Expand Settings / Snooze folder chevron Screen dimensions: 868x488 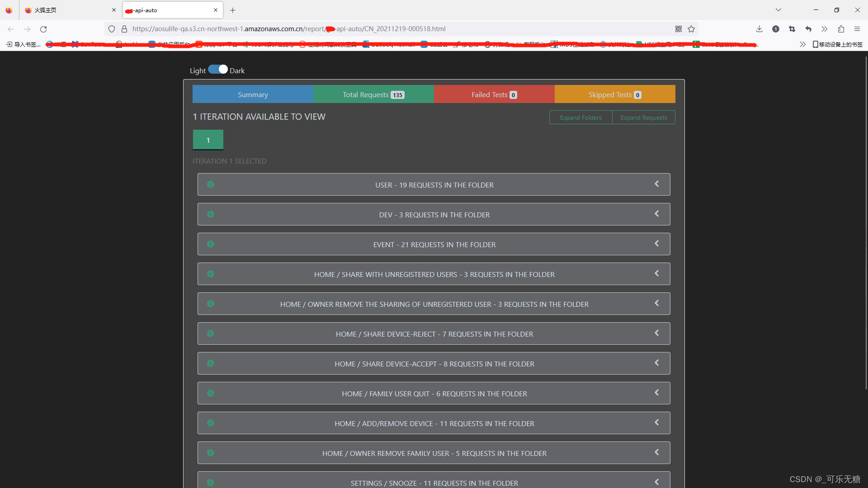(657, 482)
